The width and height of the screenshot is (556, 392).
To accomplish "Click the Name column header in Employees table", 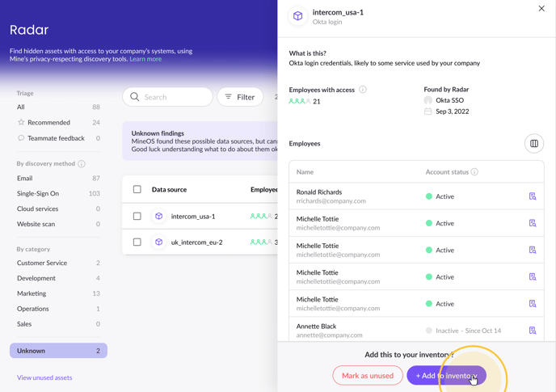I will point(305,171).
